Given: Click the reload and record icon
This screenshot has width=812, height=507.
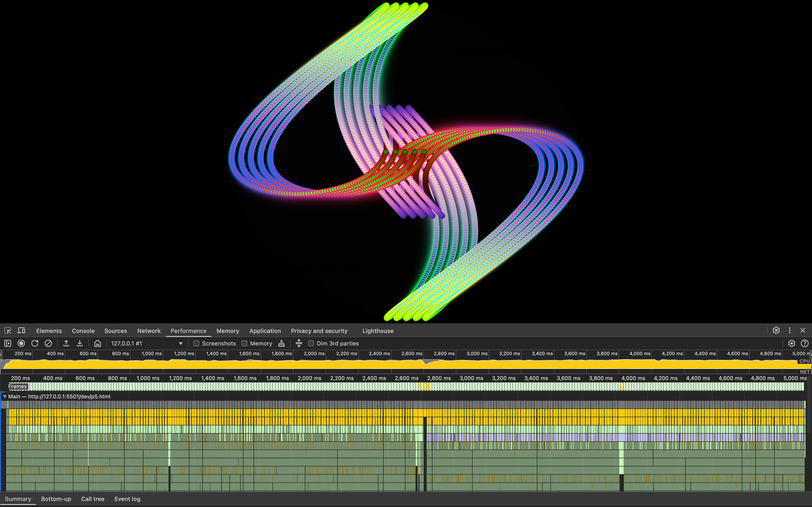Looking at the screenshot, I should [x=35, y=343].
